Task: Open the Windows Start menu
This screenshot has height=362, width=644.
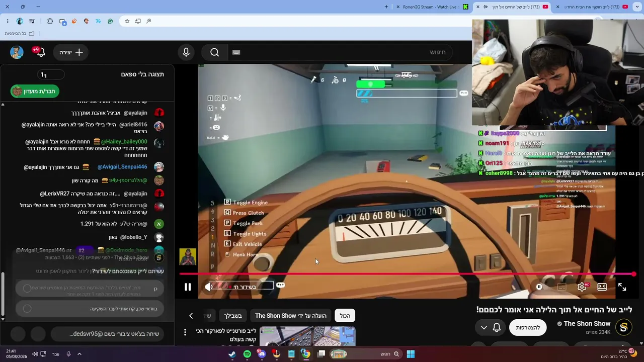Action: click(x=411, y=354)
